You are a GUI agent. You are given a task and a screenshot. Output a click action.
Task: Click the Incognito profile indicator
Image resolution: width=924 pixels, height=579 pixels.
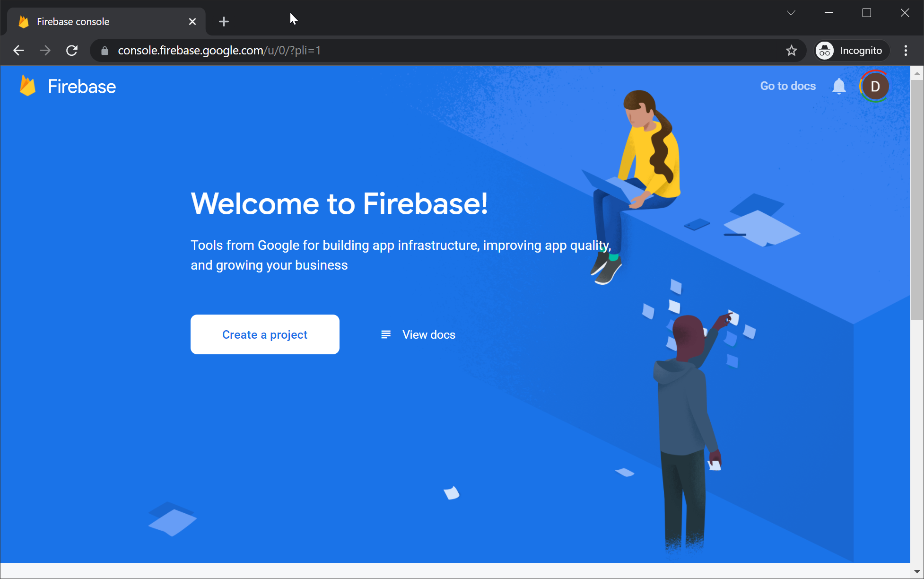click(x=852, y=51)
